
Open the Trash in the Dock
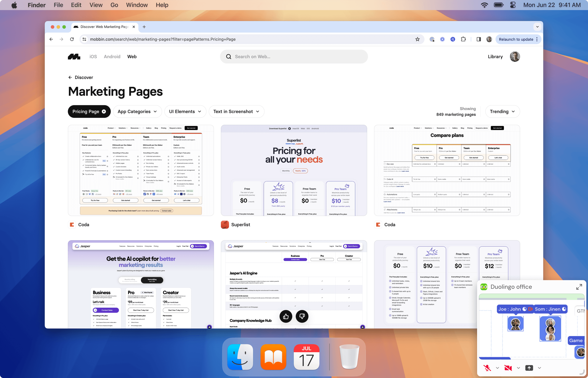pos(349,357)
